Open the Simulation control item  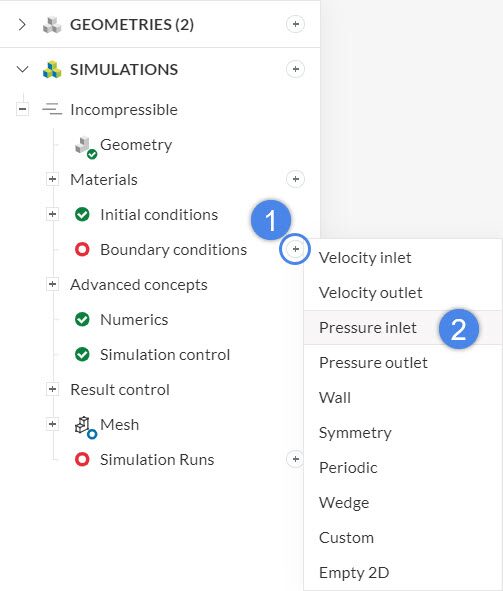click(x=165, y=355)
